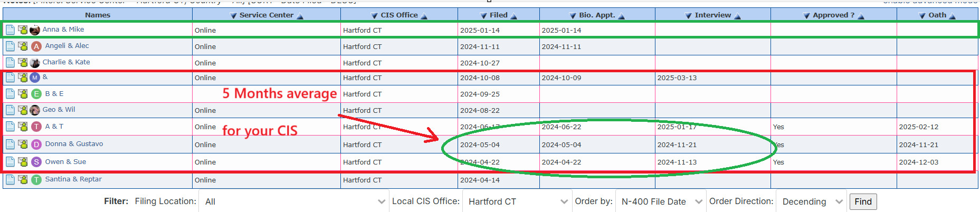The image size is (980, 212).
Task: Sort Oath column ascending with up arrow
Action: [953, 16]
